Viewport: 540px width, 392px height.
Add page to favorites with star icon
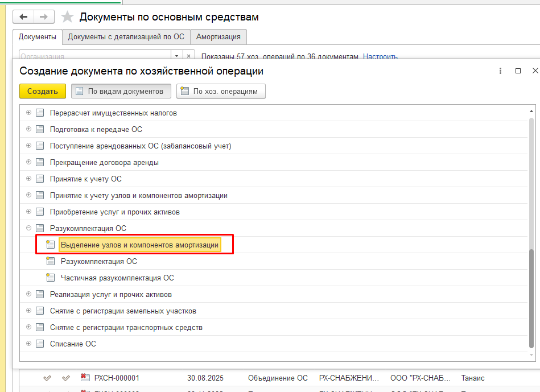pyautogui.click(x=67, y=17)
